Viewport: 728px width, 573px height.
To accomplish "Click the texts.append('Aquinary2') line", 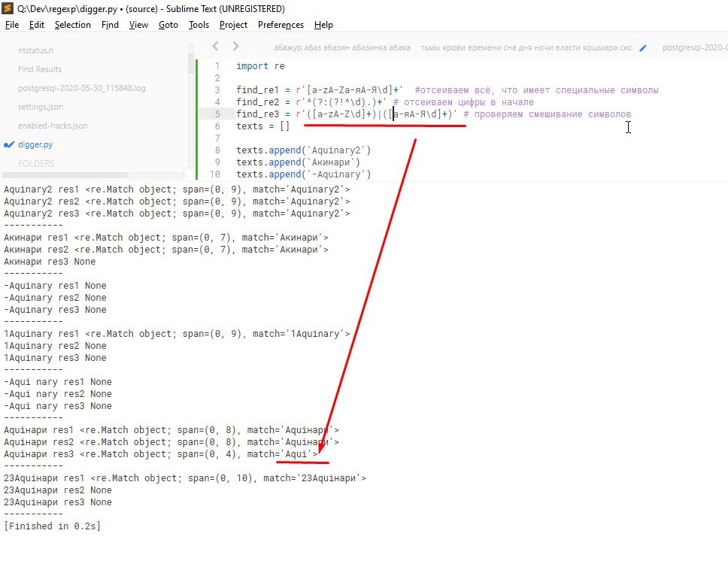I will pyautogui.click(x=303, y=150).
